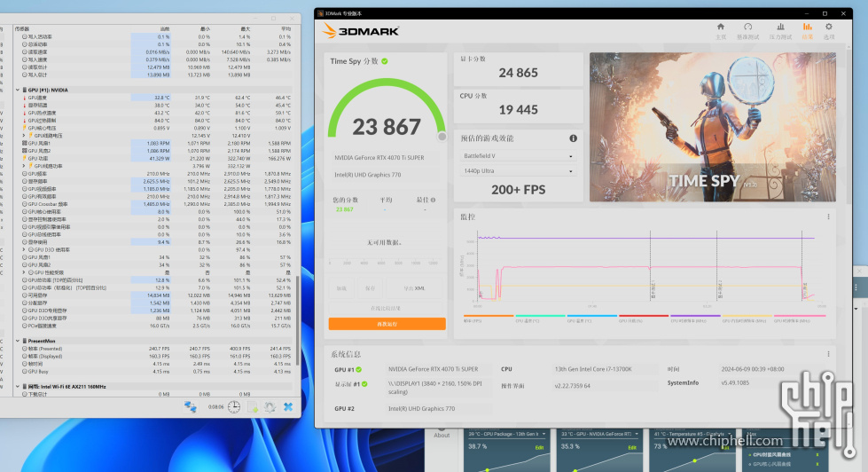Open the 3DMark home icon in top navigation
The height and width of the screenshot is (472, 868).
click(x=720, y=28)
